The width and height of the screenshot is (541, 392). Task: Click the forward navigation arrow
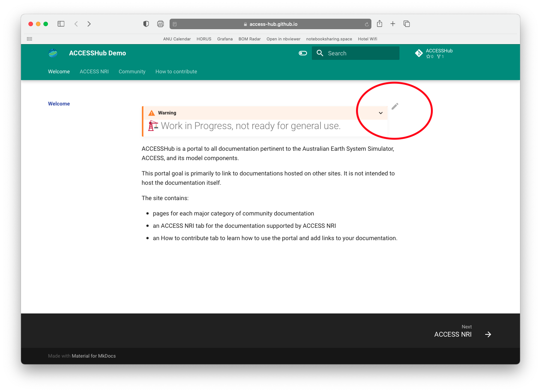coord(89,24)
